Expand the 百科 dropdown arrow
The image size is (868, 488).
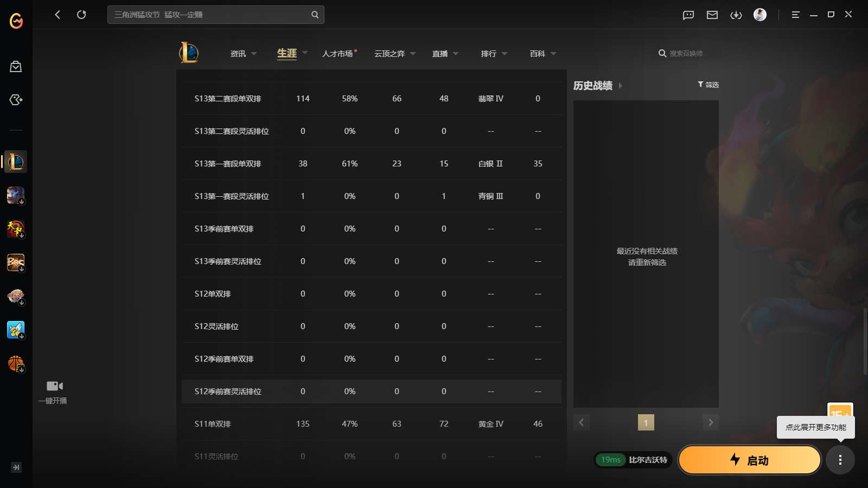click(553, 54)
